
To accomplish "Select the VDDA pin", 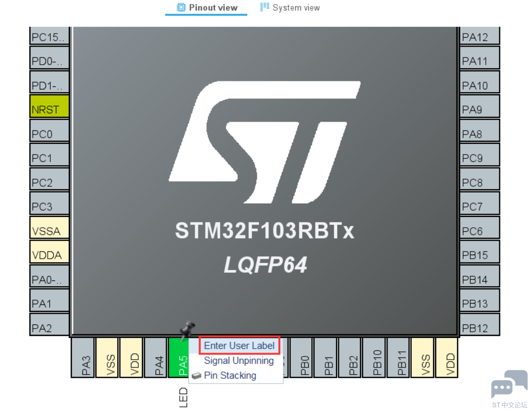I will pyautogui.click(x=49, y=255).
